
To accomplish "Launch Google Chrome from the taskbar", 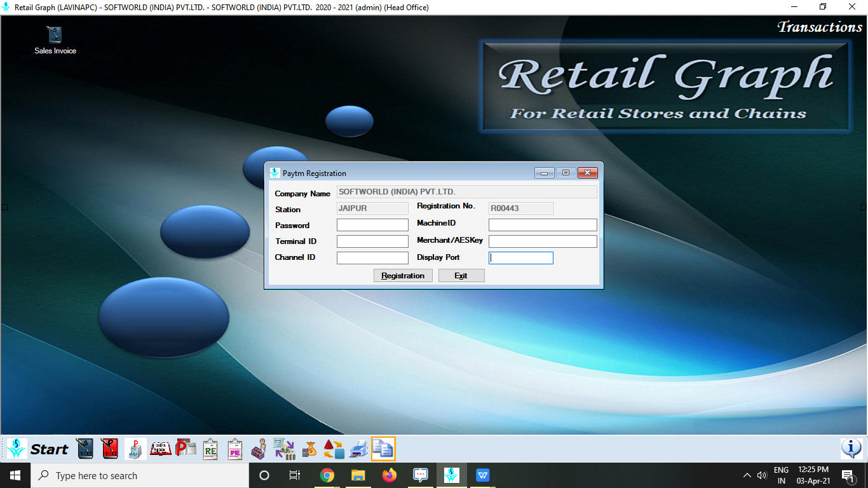I will [327, 475].
